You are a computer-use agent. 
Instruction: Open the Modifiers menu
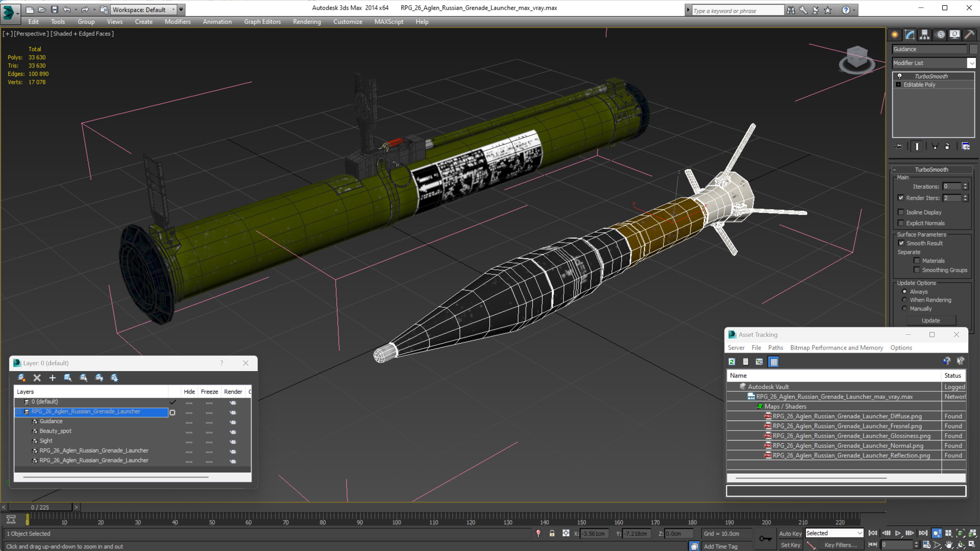click(x=178, y=22)
